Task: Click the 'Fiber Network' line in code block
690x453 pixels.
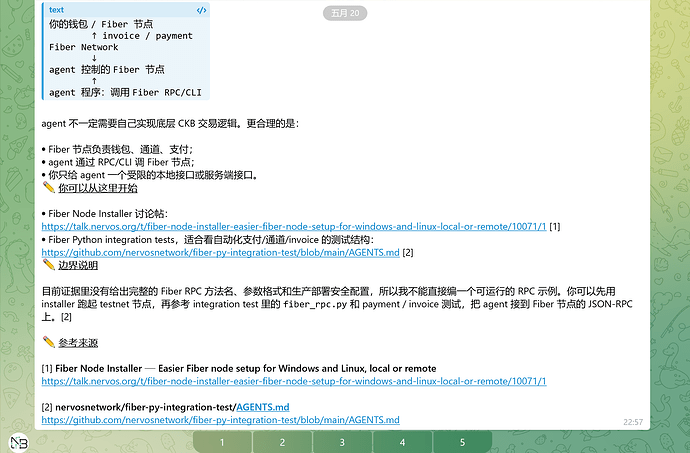Action: (x=84, y=47)
